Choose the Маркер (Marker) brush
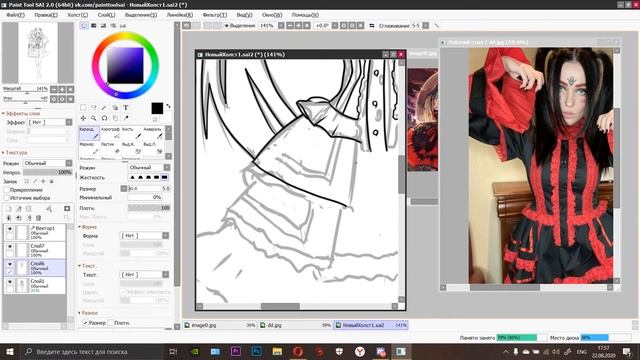Screen dimensions: 640x360 (x=89, y=148)
